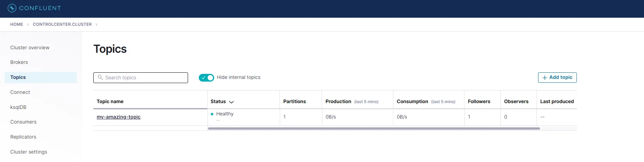The height and width of the screenshot is (162, 644).
Task: Toggle Hide internal topics switch
Action: pyautogui.click(x=206, y=78)
